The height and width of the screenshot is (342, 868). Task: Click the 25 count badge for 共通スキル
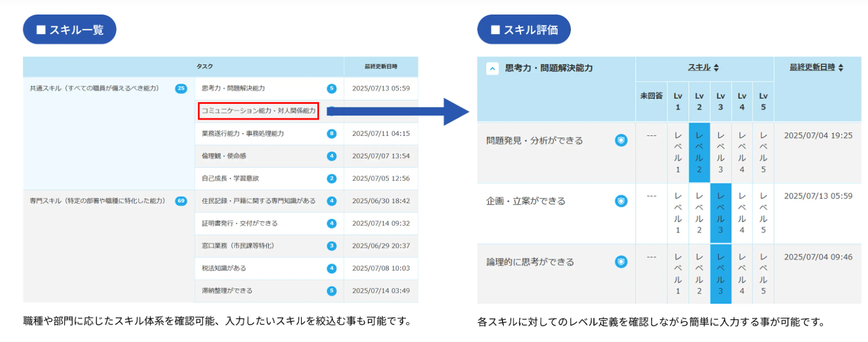(181, 88)
